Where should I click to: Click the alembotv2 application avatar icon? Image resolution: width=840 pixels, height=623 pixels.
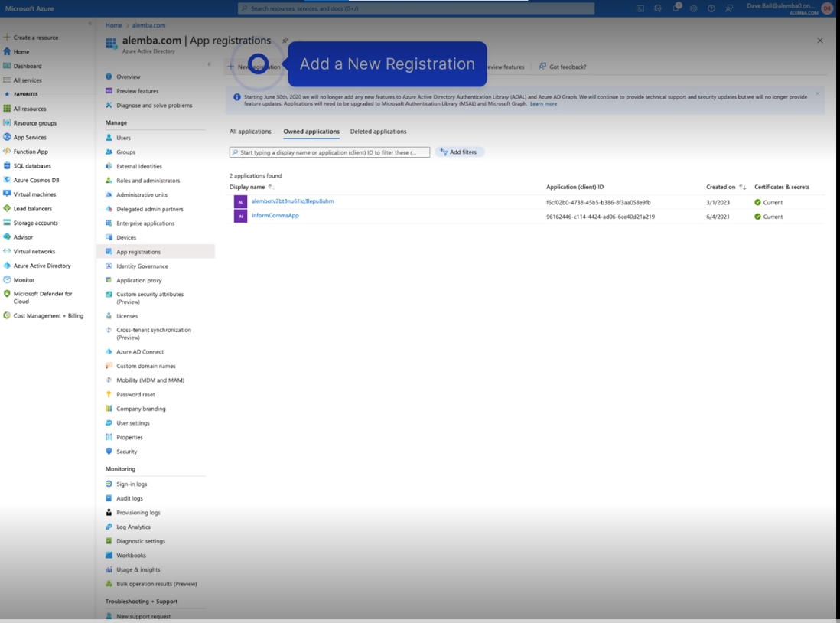pos(240,202)
